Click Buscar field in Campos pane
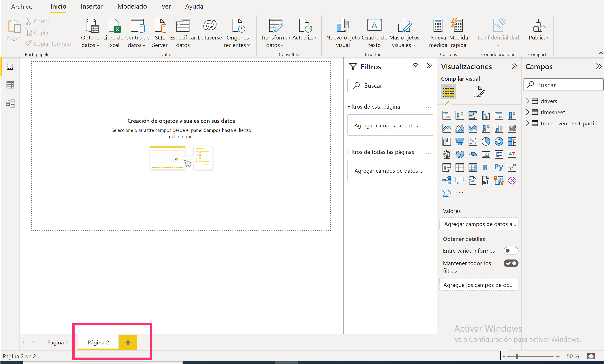Image resolution: width=604 pixels, height=364 pixels. click(x=563, y=85)
